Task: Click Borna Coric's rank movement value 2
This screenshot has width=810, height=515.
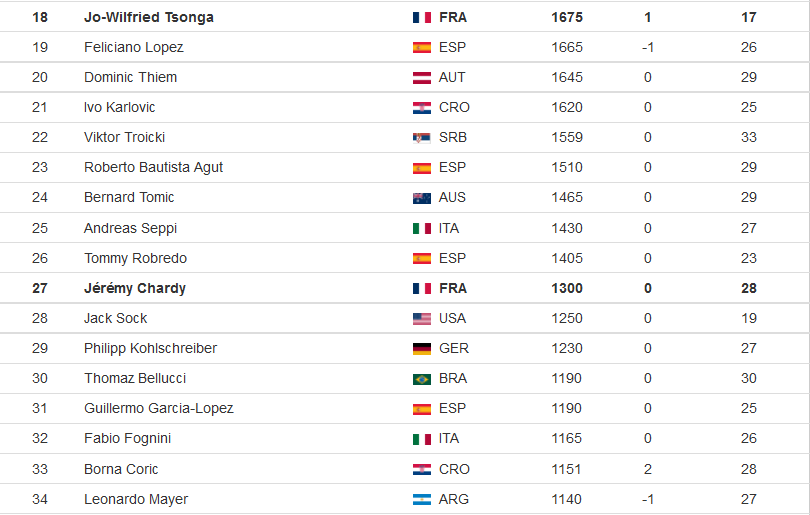Action: pos(647,469)
